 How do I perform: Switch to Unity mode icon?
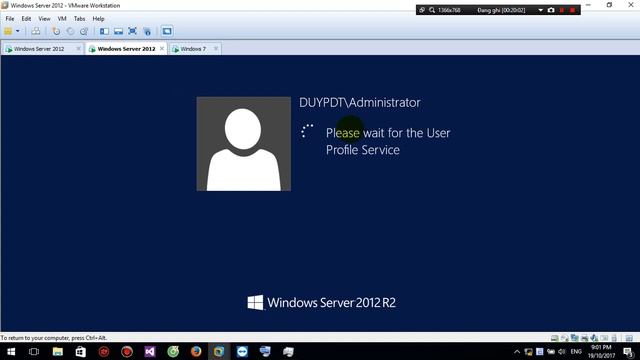pos(147,31)
